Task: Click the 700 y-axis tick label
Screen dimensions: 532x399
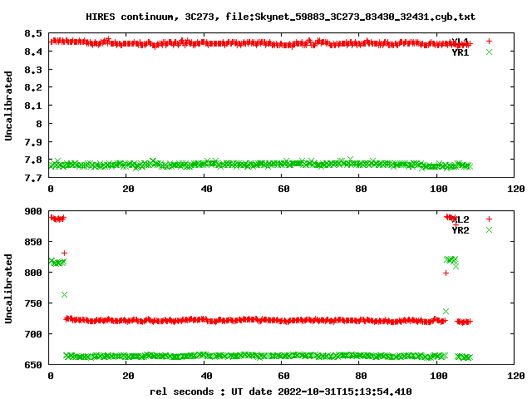Action: click(x=33, y=334)
